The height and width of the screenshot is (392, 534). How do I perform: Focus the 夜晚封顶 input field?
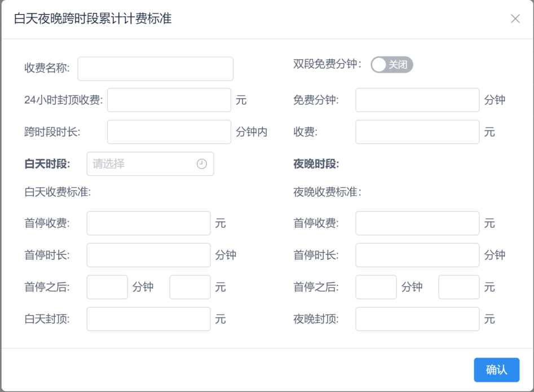[x=417, y=319]
